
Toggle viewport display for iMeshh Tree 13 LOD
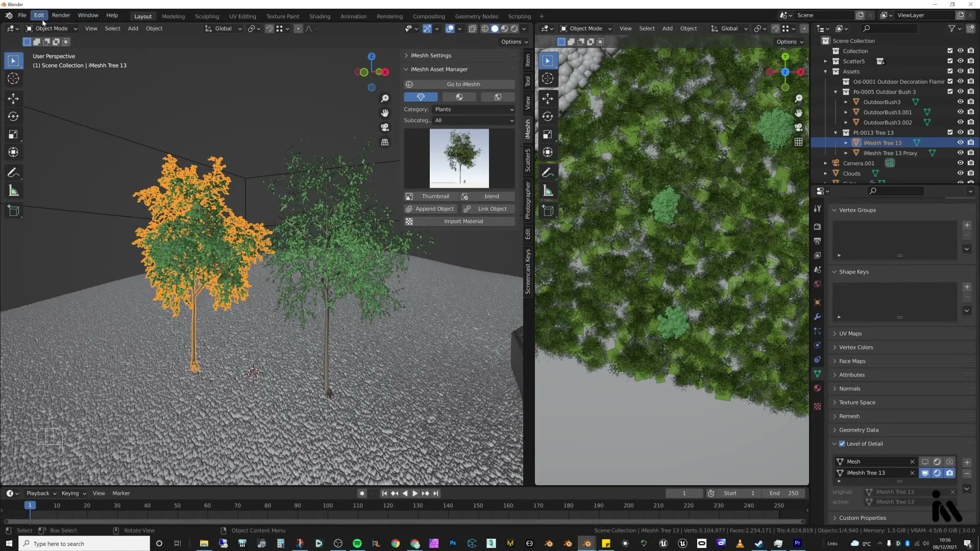[925, 473]
